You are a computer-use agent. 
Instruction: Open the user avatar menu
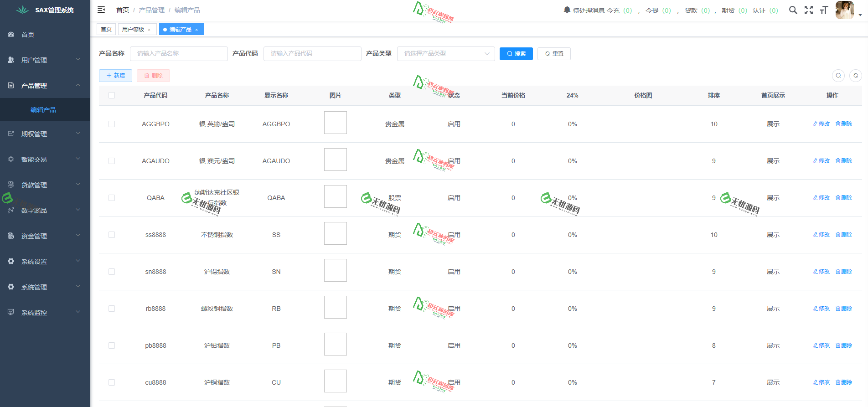[x=845, y=10]
